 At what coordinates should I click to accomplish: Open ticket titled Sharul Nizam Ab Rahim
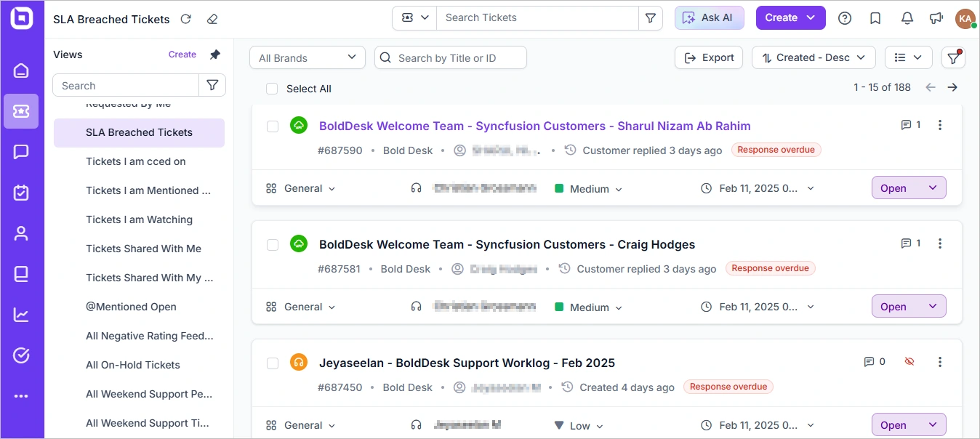(x=534, y=126)
